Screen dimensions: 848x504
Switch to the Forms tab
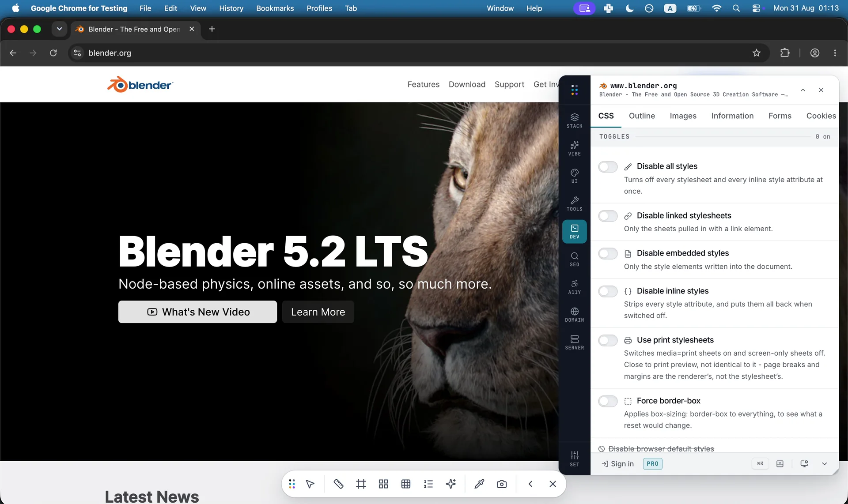780,116
